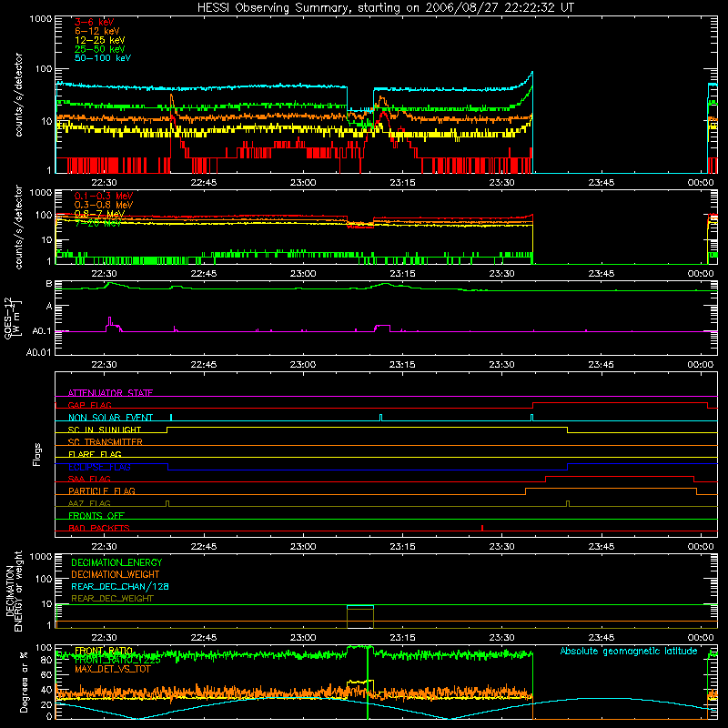
Task: Click the 23:45 time label under the Flags panel
Action: (x=601, y=547)
